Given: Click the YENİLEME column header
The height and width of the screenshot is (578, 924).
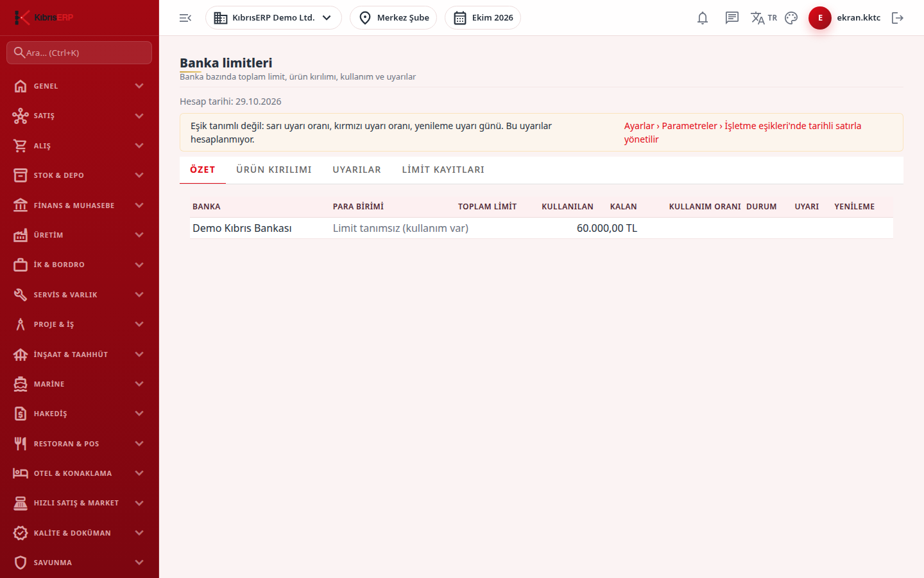Looking at the screenshot, I should [x=855, y=207].
